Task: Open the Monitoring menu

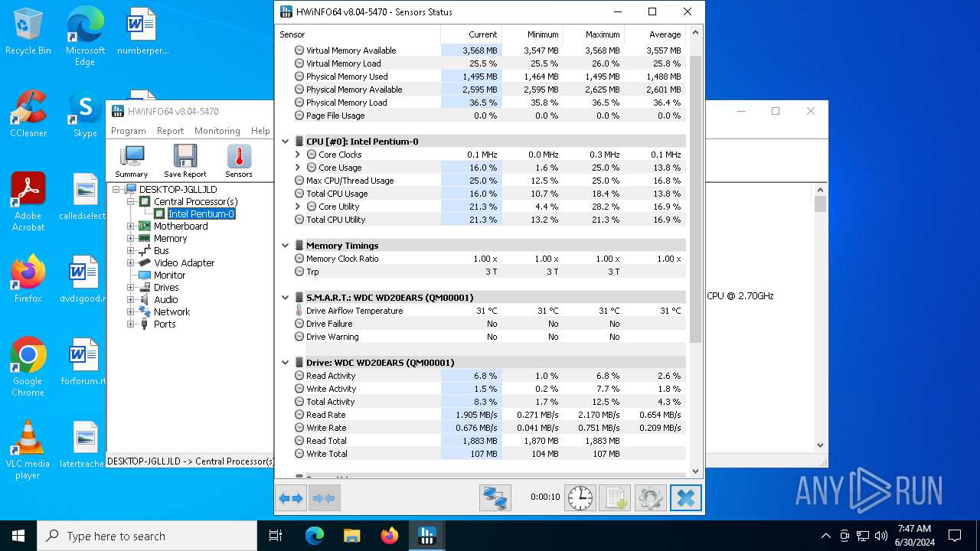Action: [217, 131]
